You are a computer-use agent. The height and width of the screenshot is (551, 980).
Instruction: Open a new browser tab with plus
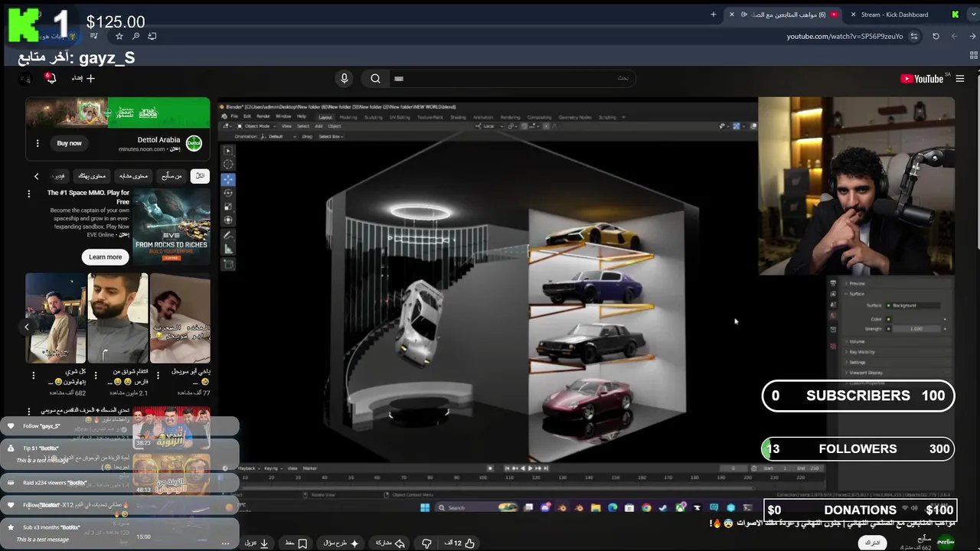pyautogui.click(x=714, y=15)
